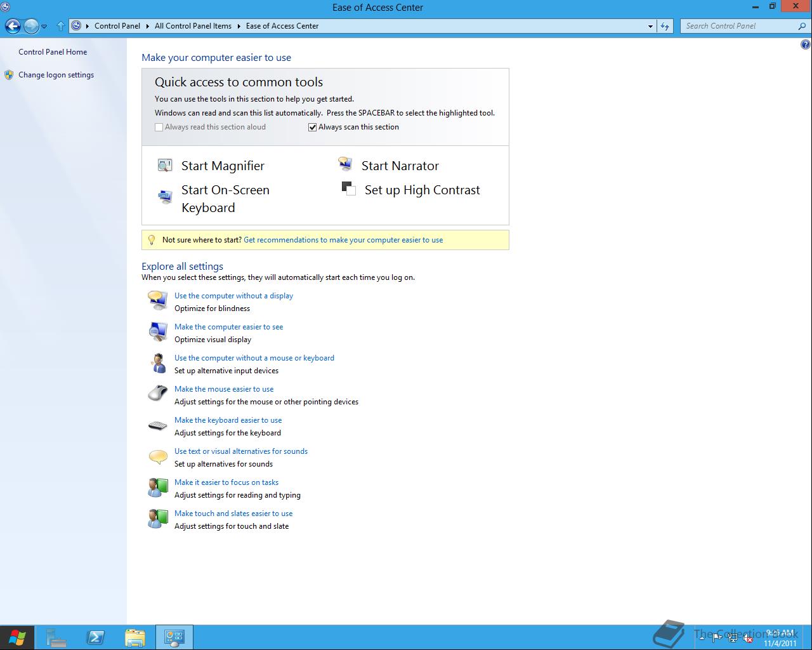This screenshot has height=650, width=812.
Task: Select All Control Panel Items breadcrumb
Action: (193, 26)
